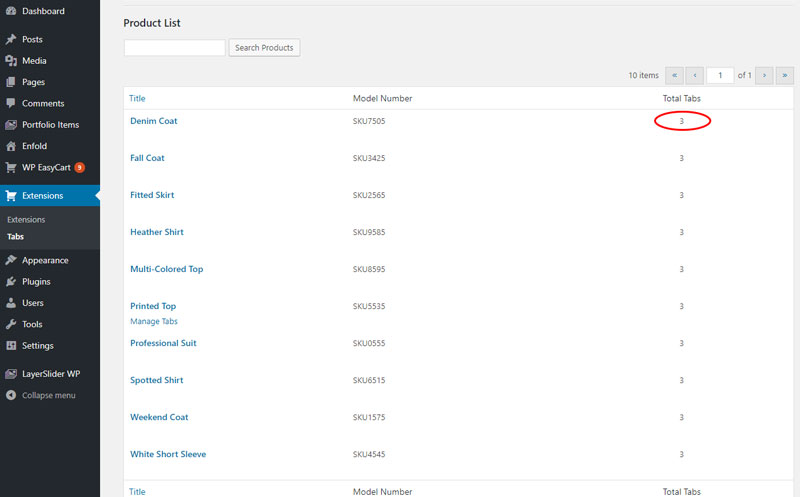Open the Spotted Shirt product
Image resolution: width=800 pixels, height=497 pixels.
[157, 380]
